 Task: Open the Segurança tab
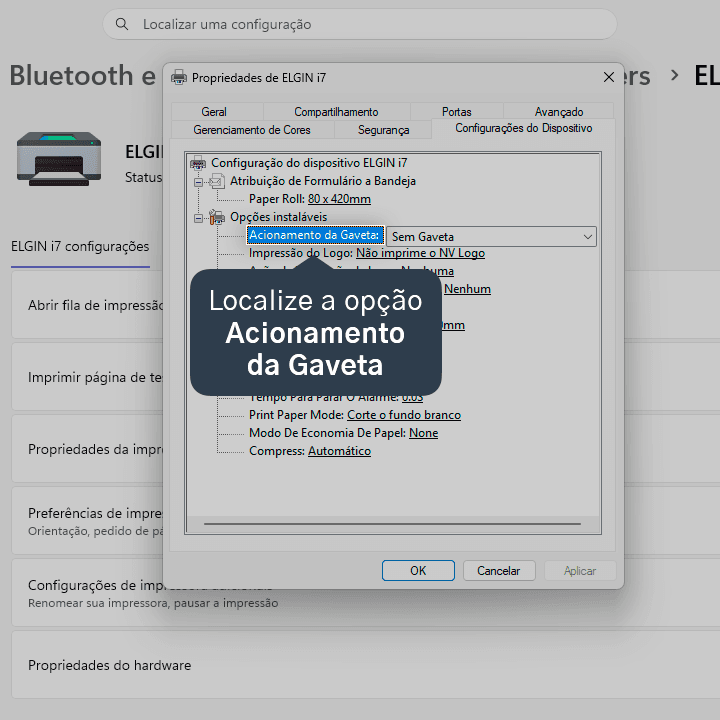(x=383, y=130)
